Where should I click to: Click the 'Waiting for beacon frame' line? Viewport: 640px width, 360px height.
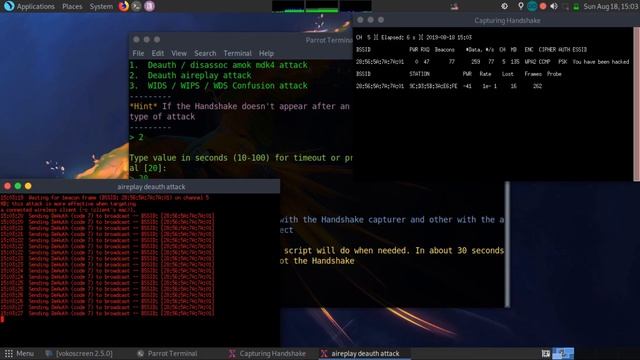pyautogui.click(x=104, y=198)
